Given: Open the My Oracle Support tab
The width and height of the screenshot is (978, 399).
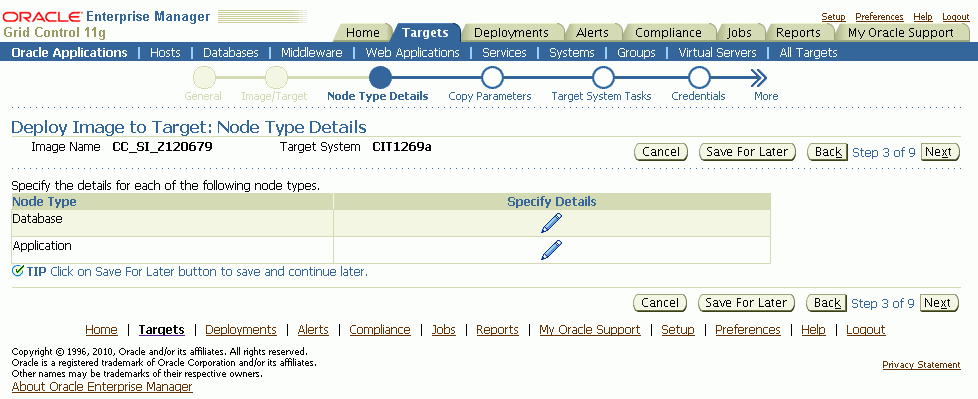Looking at the screenshot, I should click(900, 32).
